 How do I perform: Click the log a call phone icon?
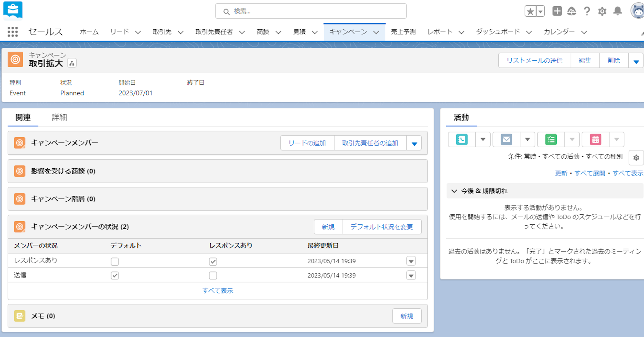462,139
